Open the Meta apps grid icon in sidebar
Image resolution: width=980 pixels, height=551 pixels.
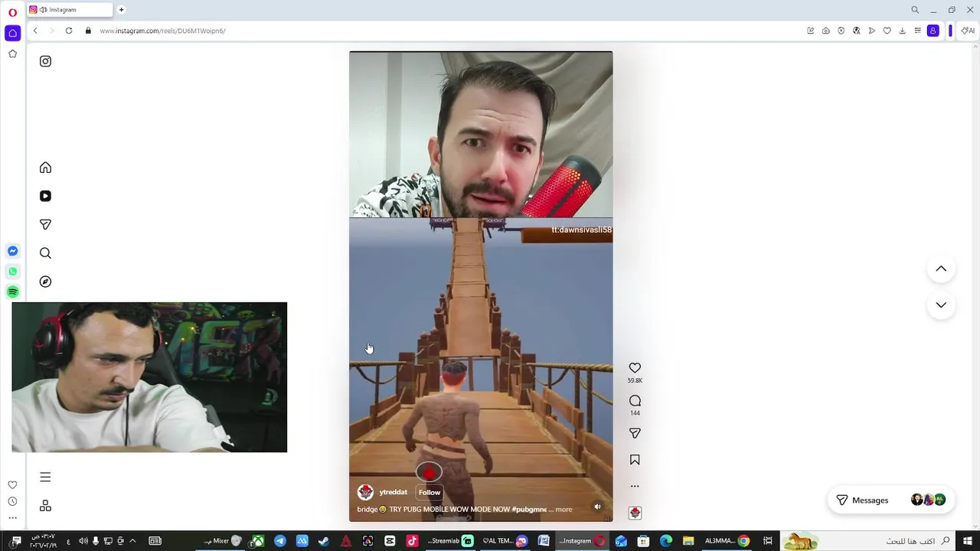(45, 506)
